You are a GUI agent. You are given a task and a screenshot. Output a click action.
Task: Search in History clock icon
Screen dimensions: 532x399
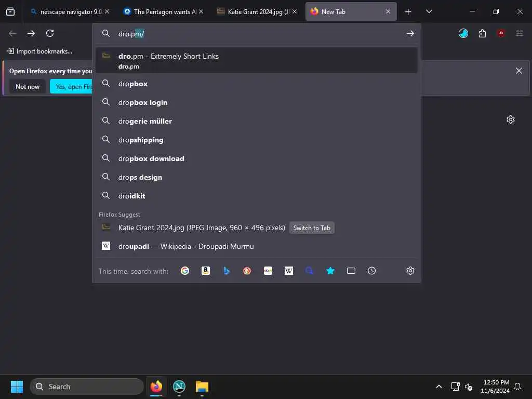pyautogui.click(x=372, y=271)
